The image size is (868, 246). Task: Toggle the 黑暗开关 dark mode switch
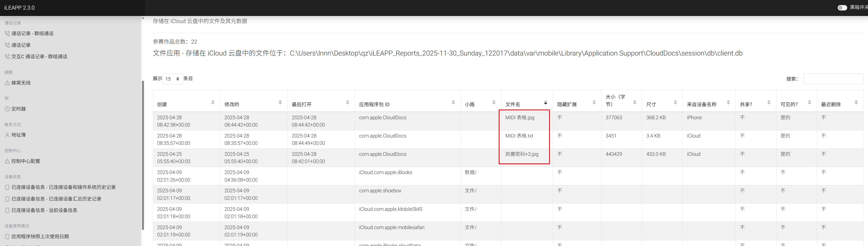(x=842, y=8)
